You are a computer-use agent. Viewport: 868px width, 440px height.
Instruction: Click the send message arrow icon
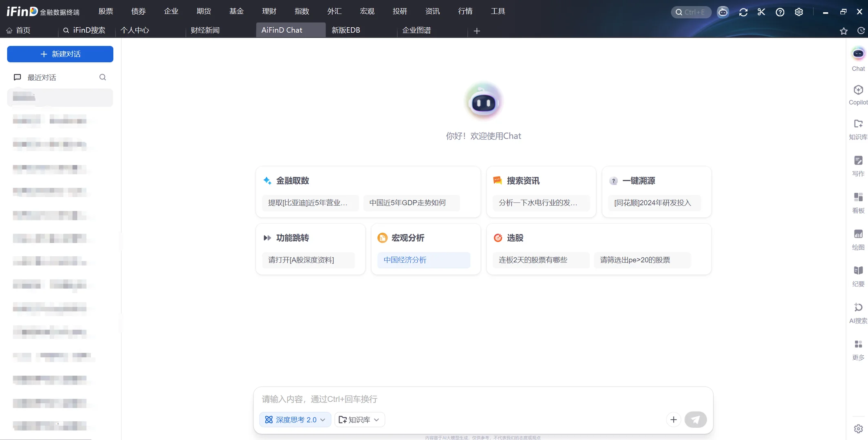point(696,419)
